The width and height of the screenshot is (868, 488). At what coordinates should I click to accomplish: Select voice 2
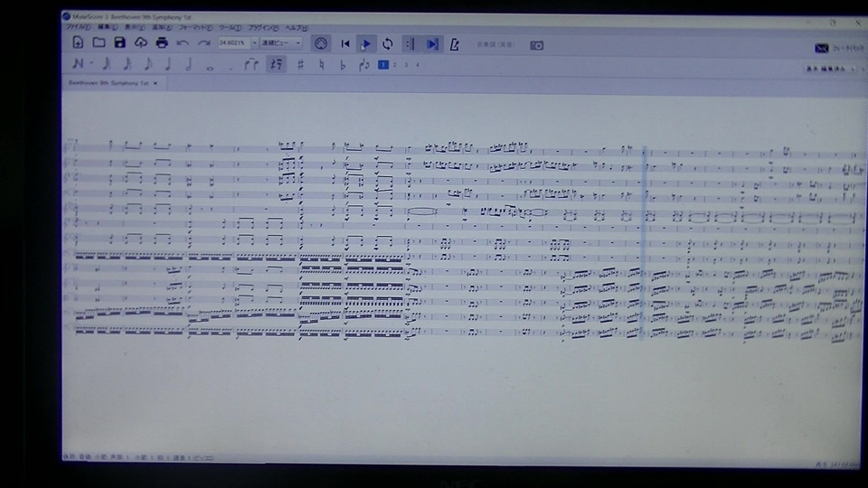click(395, 65)
